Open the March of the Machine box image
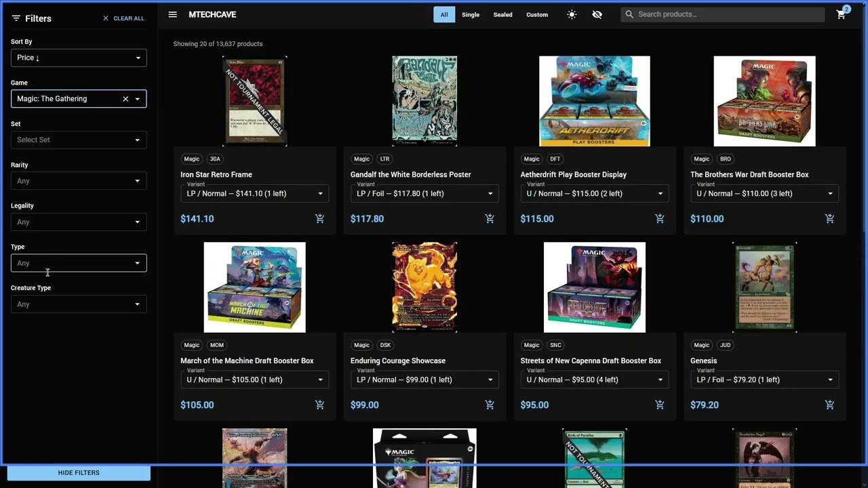868x488 pixels. tap(255, 287)
